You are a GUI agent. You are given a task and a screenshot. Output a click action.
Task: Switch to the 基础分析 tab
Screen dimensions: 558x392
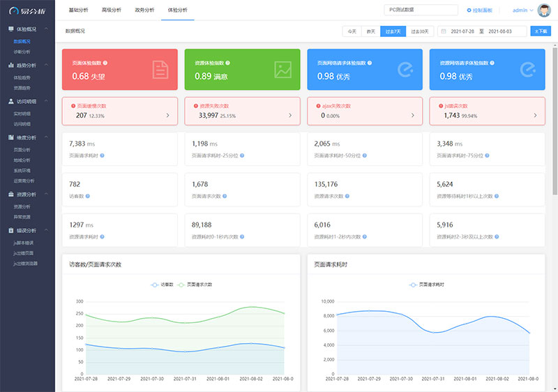79,10
